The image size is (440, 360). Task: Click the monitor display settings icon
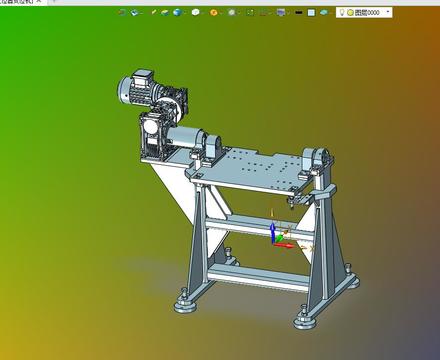(x=281, y=13)
